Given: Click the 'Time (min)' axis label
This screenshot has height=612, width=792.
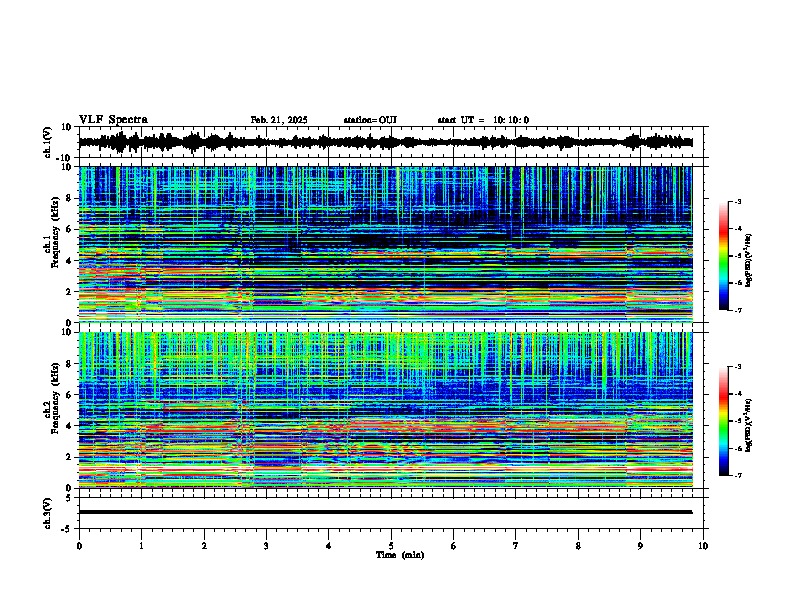Looking at the screenshot, I should click(x=400, y=555).
